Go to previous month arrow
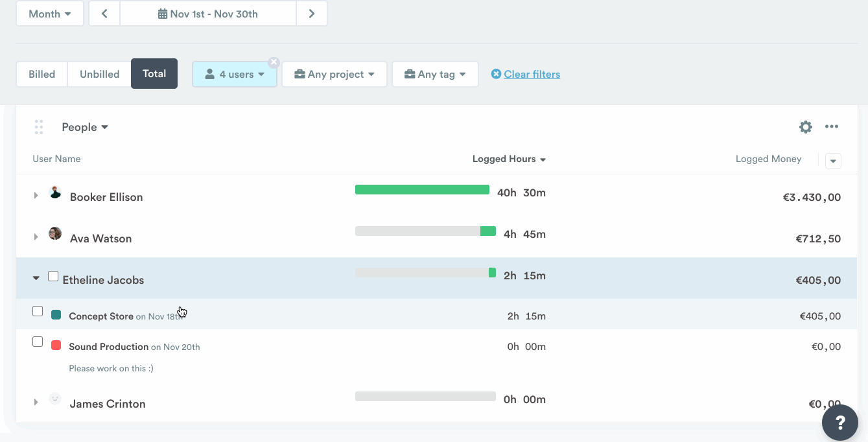This screenshot has width=868, height=442. pos(104,14)
